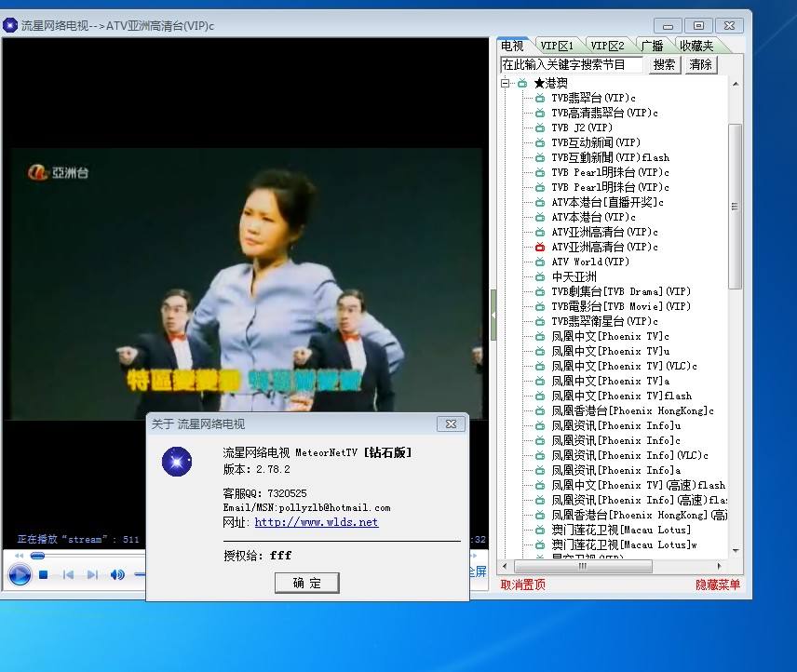Select channel ATV本港台(VIP)c
The height and width of the screenshot is (672, 797).
point(593,217)
